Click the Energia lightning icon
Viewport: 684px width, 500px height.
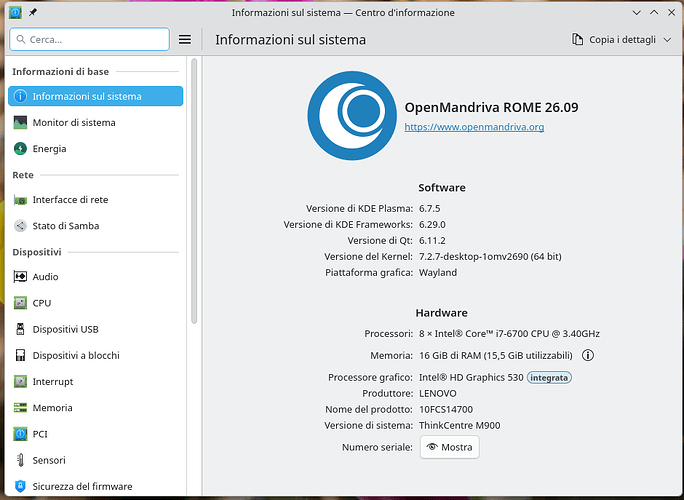tap(20, 149)
